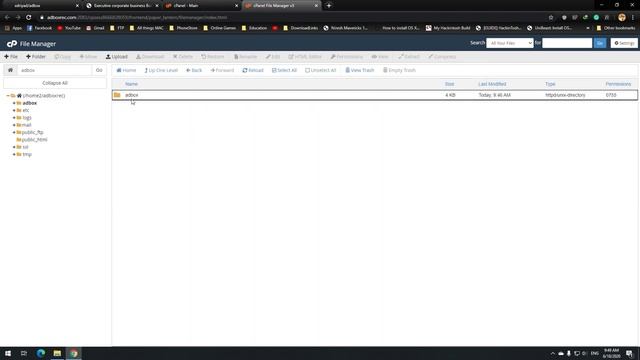
Task: Sort by the Last Modified column header
Action: [492, 84]
